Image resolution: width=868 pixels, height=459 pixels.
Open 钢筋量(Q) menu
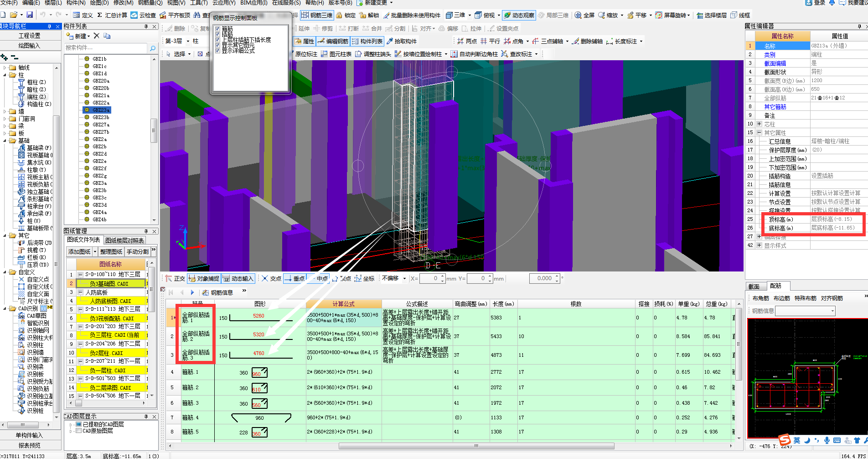[150, 3]
